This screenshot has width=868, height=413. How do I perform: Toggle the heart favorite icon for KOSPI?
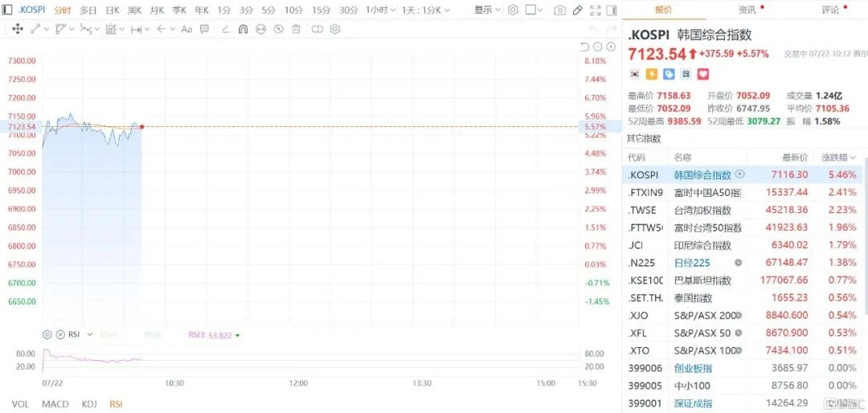(703, 74)
